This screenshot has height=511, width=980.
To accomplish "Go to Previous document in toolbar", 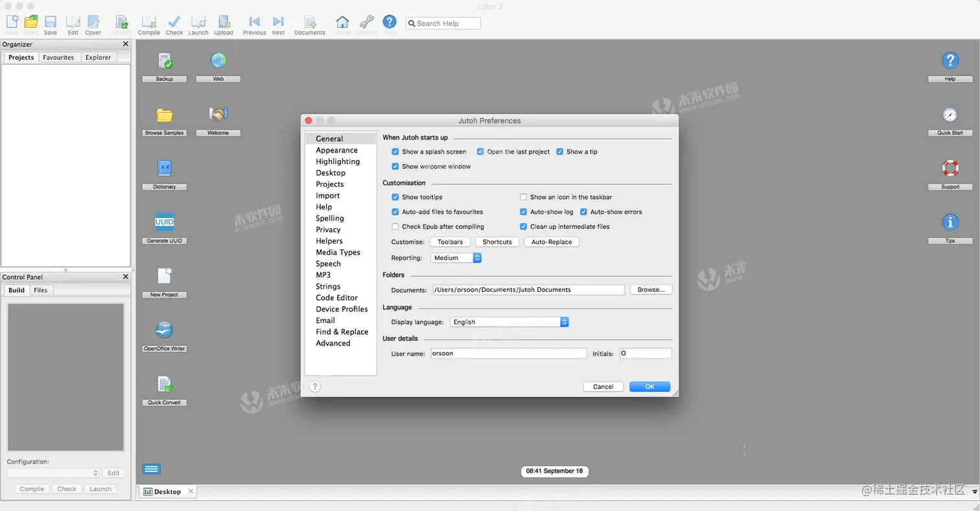I will click(x=254, y=23).
